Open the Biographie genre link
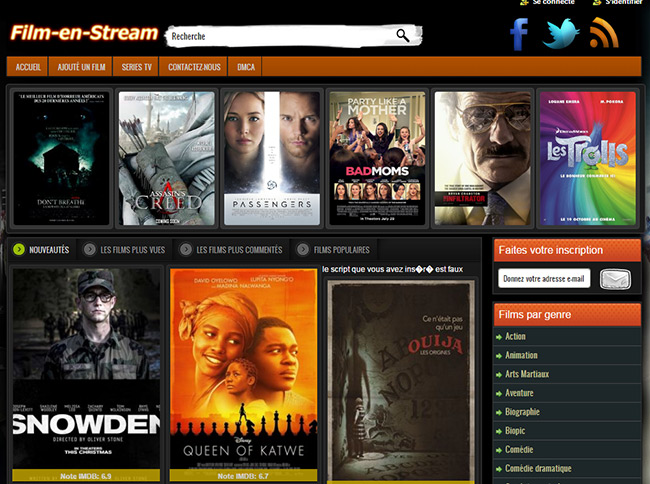Screen dimensions: 650x484 (522, 412)
